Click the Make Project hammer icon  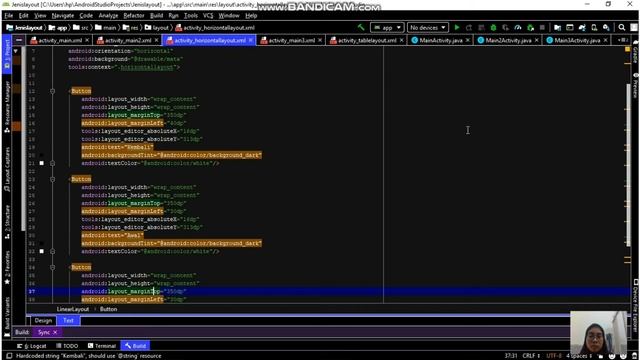click(361, 27)
